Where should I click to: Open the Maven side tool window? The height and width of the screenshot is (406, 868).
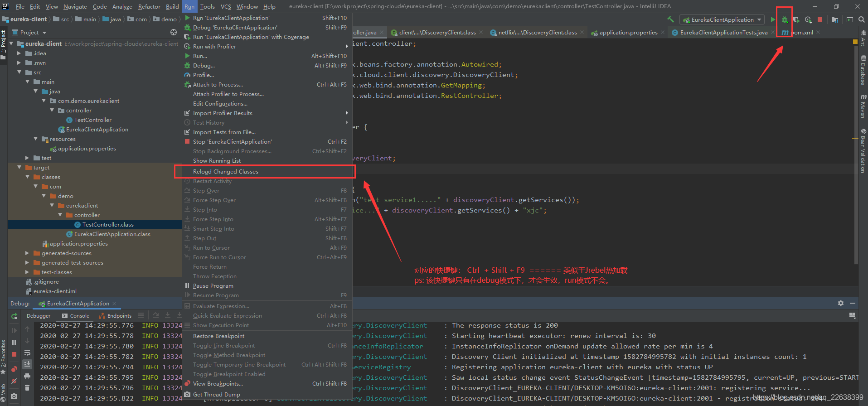point(863,106)
